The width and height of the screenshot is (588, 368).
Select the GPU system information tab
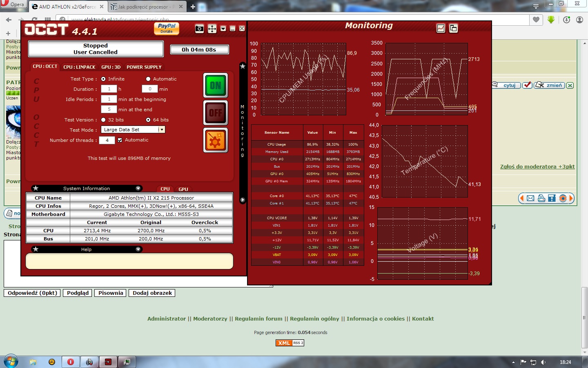pos(183,189)
